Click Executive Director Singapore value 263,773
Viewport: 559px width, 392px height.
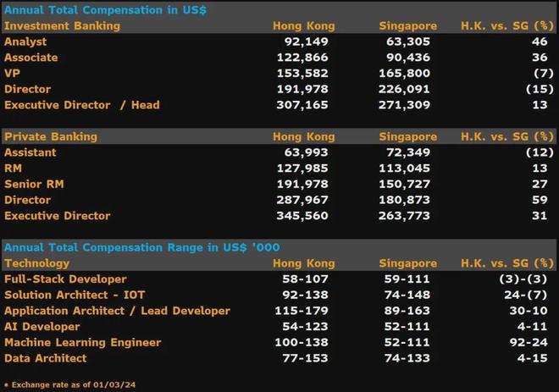pyautogui.click(x=404, y=216)
